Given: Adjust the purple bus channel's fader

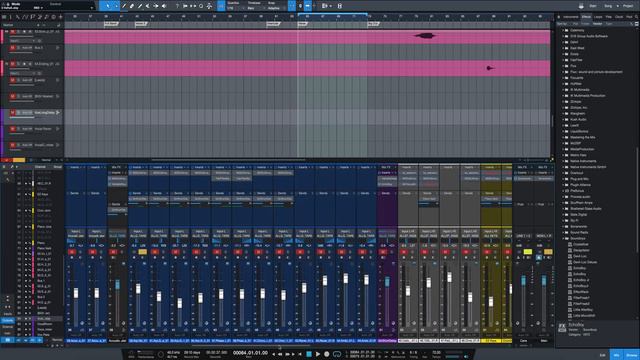Looking at the screenshot, I should (x=387, y=281).
